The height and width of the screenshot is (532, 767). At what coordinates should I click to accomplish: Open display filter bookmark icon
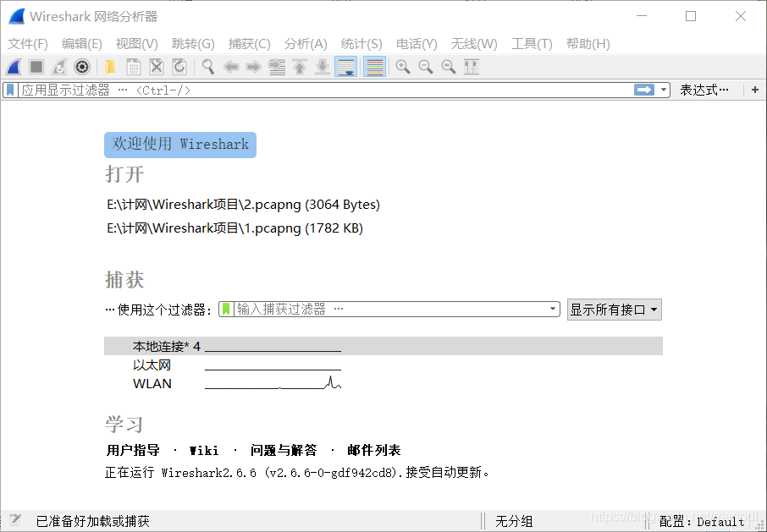10,90
